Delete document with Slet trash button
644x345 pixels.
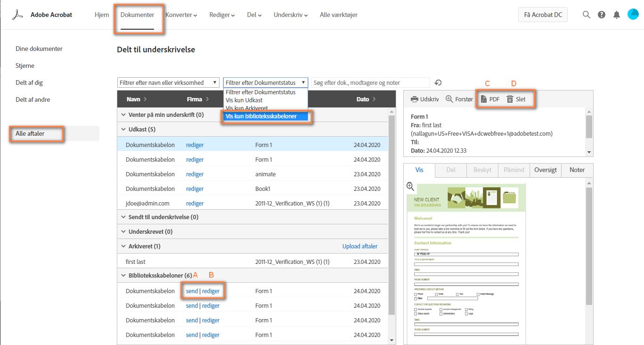point(516,99)
